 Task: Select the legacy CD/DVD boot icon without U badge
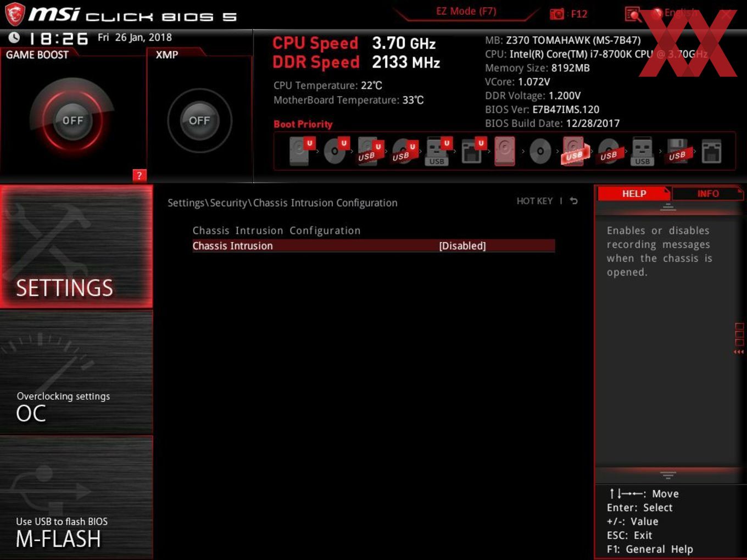pyautogui.click(x=540, y=151)
